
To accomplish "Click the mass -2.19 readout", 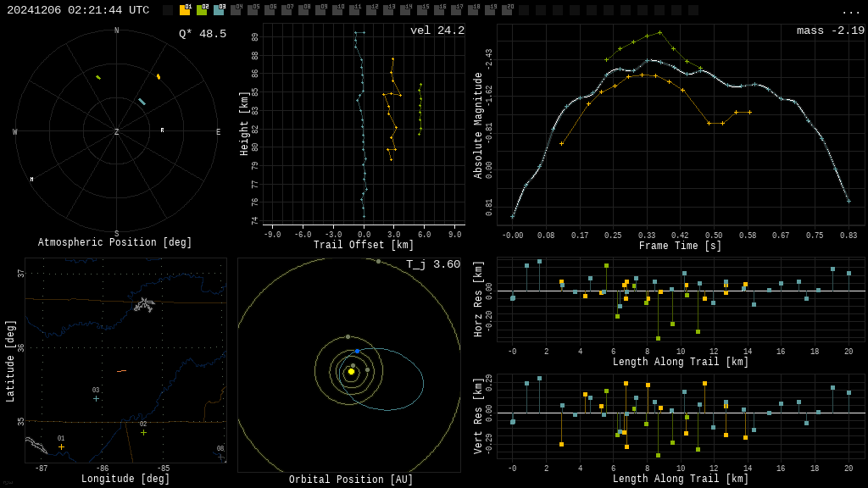I will point(830,30).
